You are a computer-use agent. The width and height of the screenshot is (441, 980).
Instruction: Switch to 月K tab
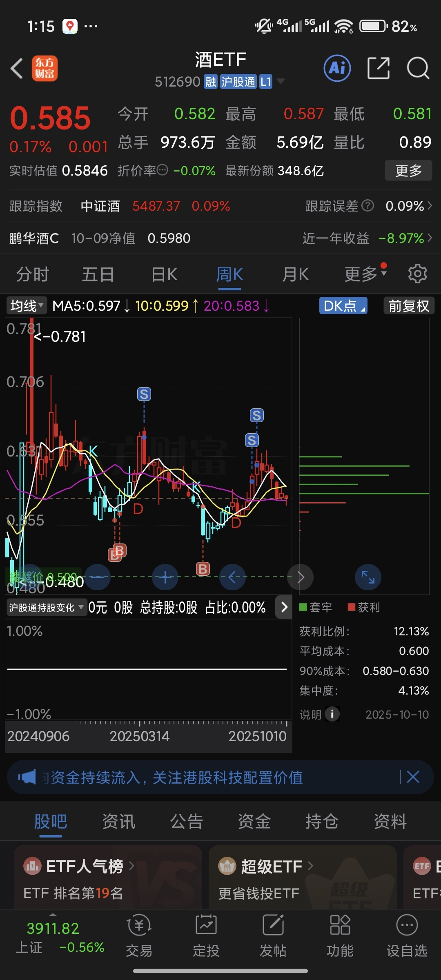click(295, 274)
